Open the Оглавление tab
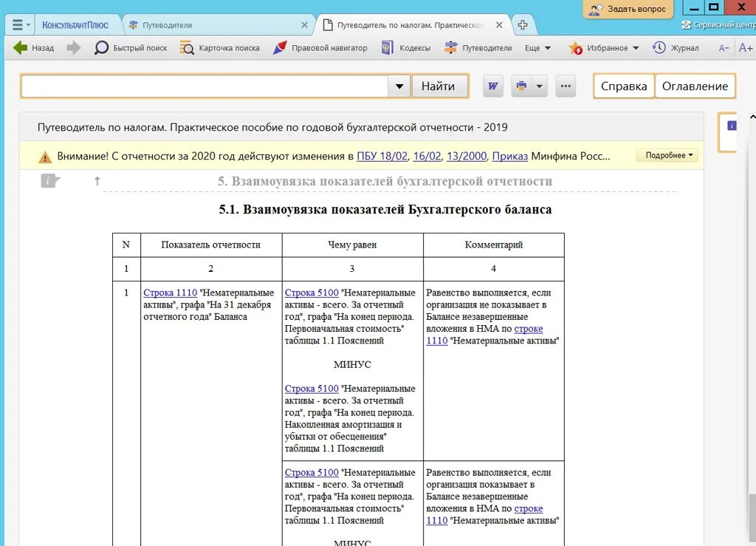Screen dimensions: 756x546 coord(695,86)
